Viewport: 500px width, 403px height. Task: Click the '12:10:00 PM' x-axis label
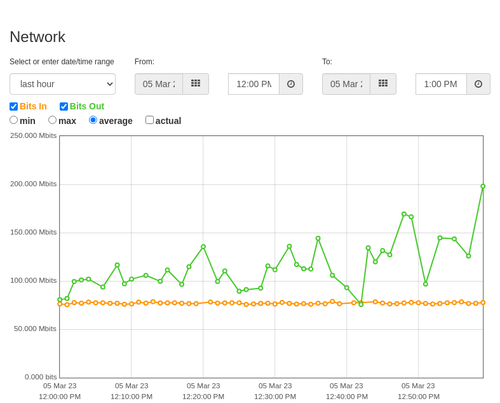[131, 397]
